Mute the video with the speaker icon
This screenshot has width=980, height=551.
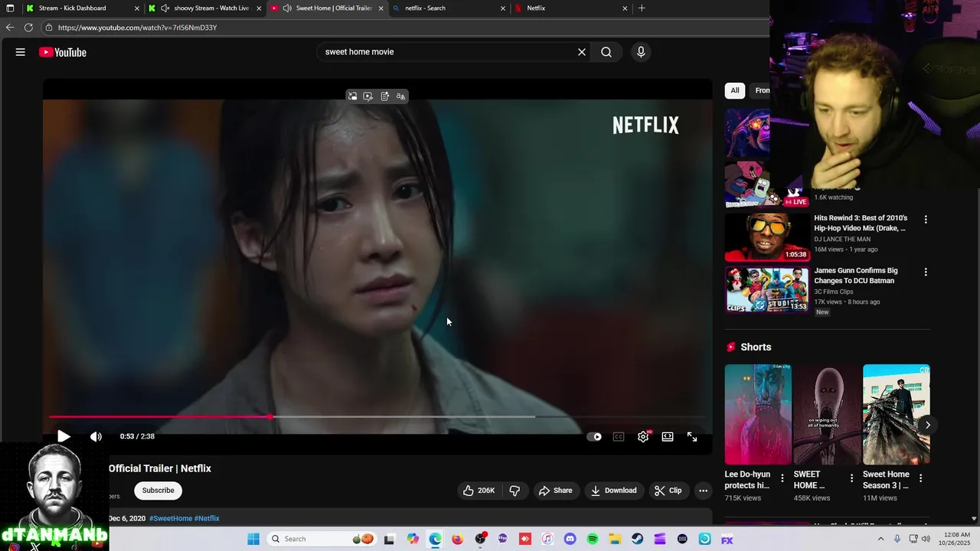tap(96, 436)
